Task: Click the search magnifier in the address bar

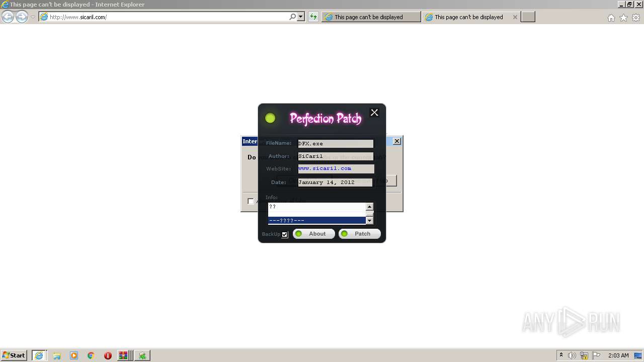Action: [292, 17]
